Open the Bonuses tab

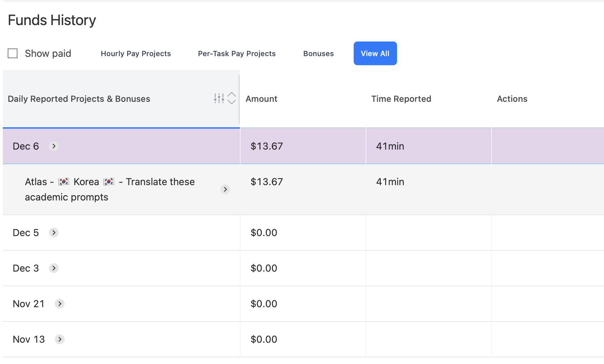pos(318,54)
